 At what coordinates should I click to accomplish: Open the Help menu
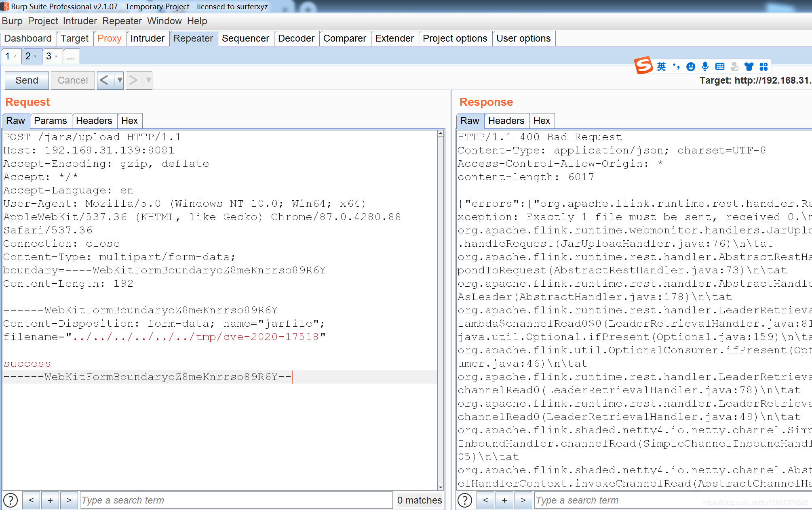pyautogui.click(x=197, y=21)
